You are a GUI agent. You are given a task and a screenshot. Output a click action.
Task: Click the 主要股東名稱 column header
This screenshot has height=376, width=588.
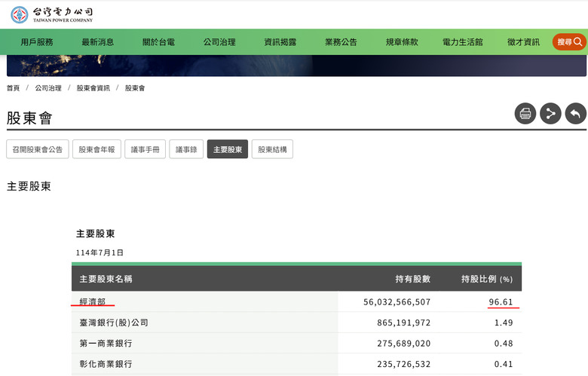point(106,279)
